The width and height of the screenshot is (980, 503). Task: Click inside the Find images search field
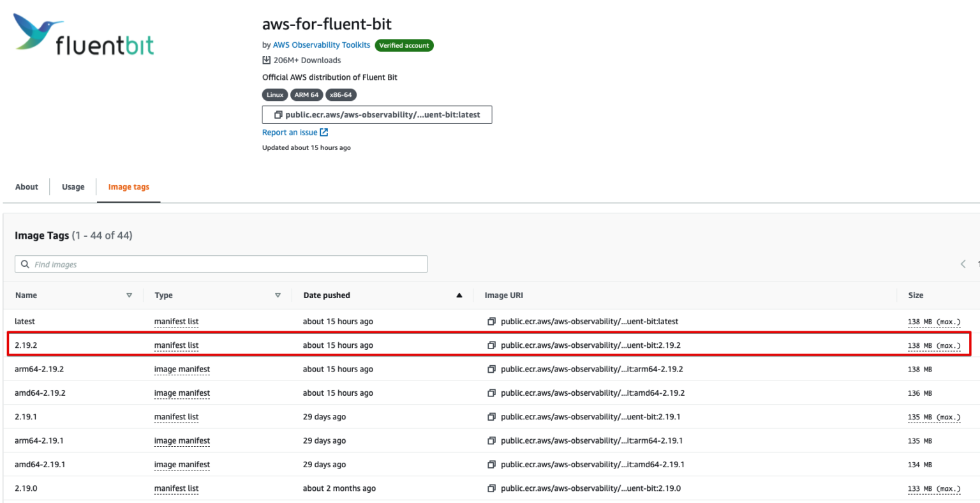(x=191, y=264)
